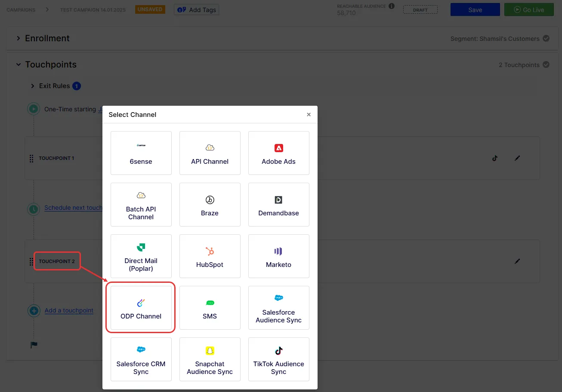562x392 pixels.
Task: Save the campaign
Action: [x=475, y=10]
